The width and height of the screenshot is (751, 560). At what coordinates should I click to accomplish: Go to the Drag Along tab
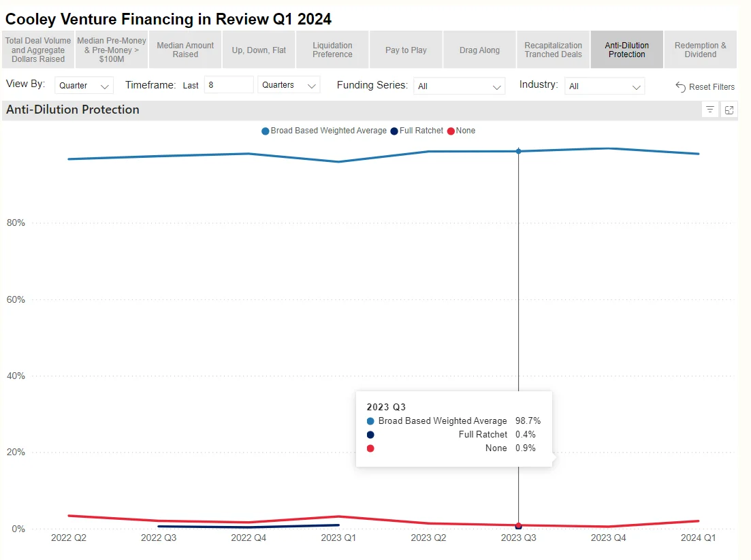pos(479,50)
